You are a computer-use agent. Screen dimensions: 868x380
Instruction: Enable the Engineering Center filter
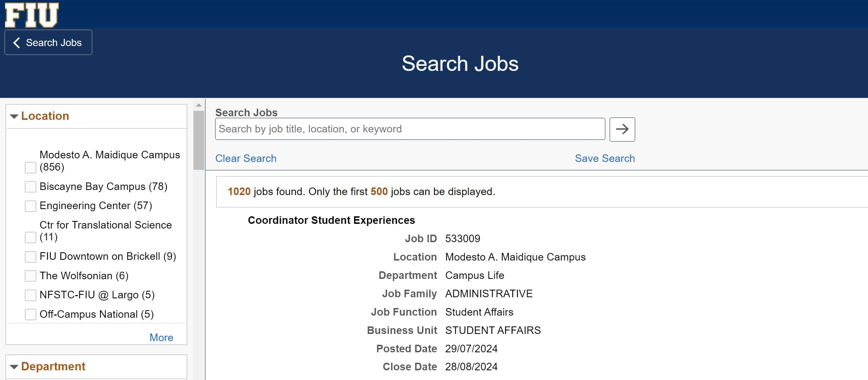(31, 206)
